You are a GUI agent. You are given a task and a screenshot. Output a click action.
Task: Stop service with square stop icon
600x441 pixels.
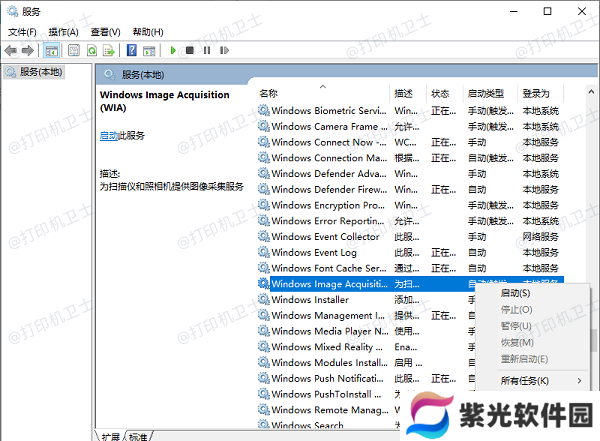190,51
